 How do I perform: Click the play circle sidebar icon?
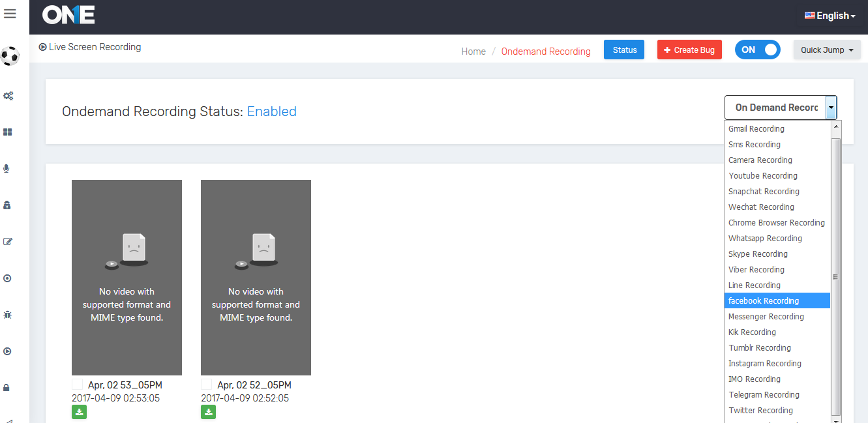[7, 351]
